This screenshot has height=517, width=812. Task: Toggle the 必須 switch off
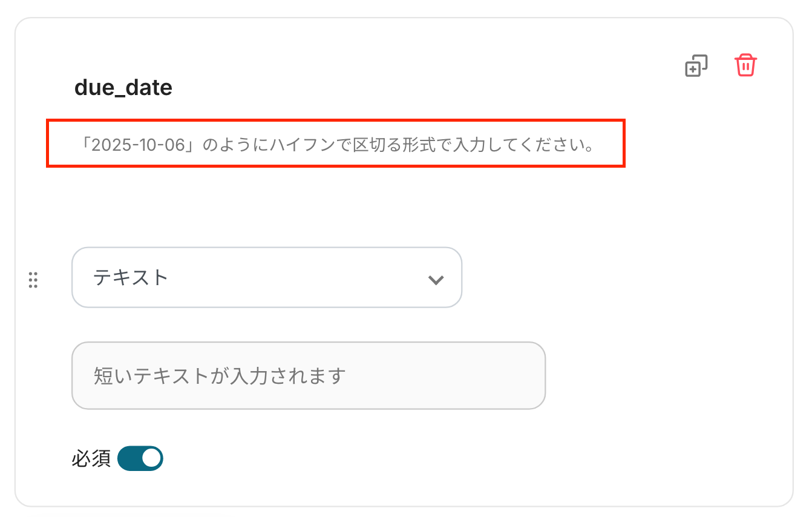pyautogui.click(x=140, y=459)
